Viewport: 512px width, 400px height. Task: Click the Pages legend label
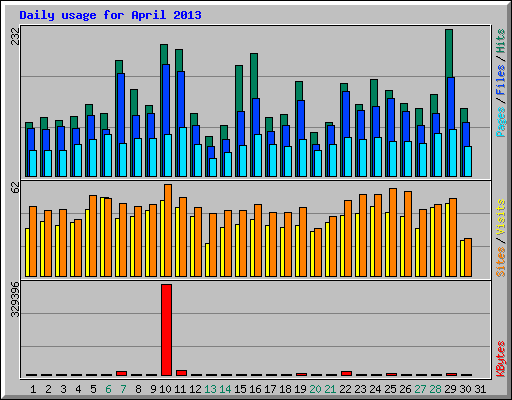500,122
